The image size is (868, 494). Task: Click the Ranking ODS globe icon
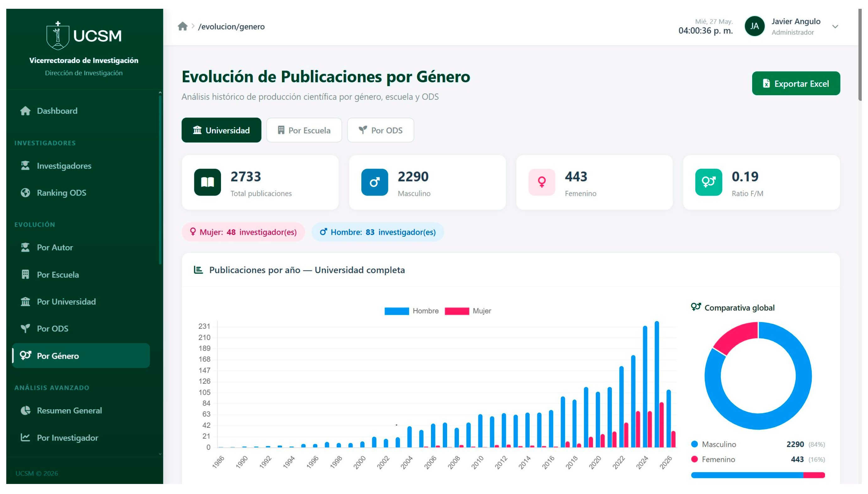tap(25, 193)
